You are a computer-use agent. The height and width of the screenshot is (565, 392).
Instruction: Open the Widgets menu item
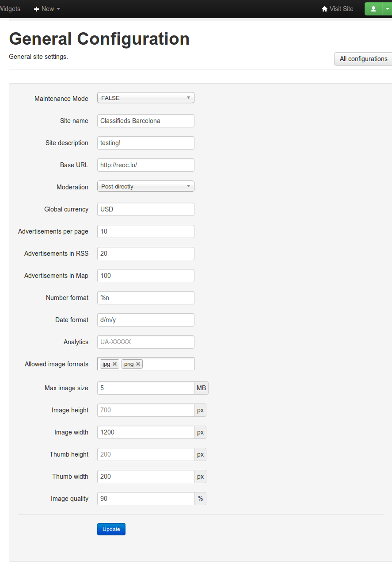click(10, 9)
